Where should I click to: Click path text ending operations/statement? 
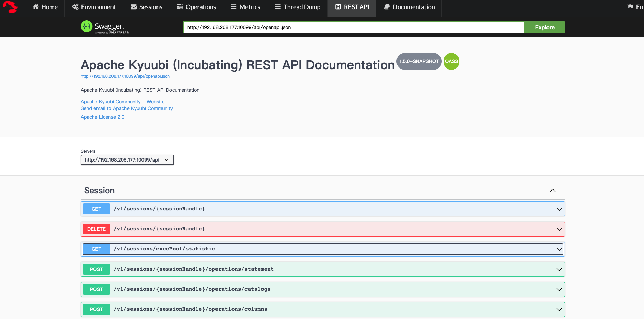tap(194, 269)
